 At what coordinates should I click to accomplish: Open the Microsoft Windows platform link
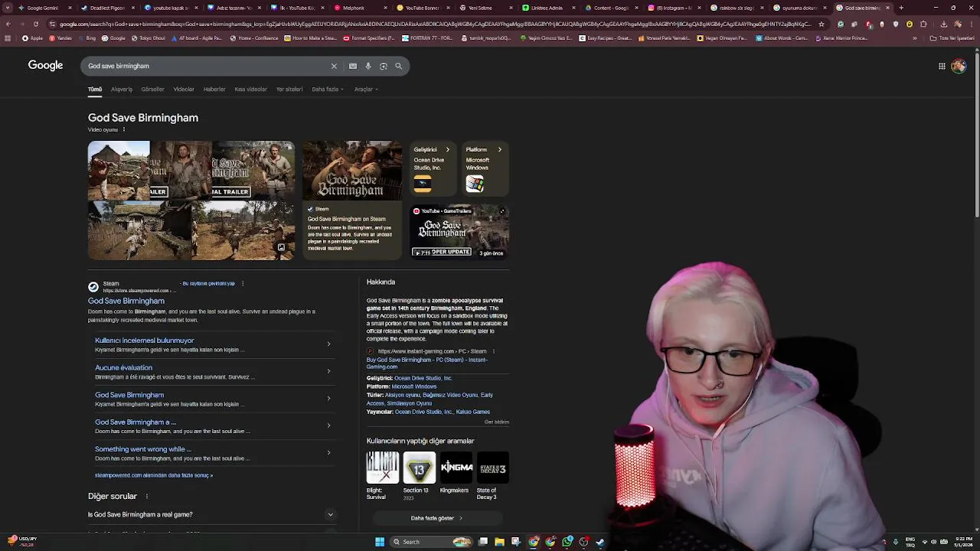[x=414, y=386]
